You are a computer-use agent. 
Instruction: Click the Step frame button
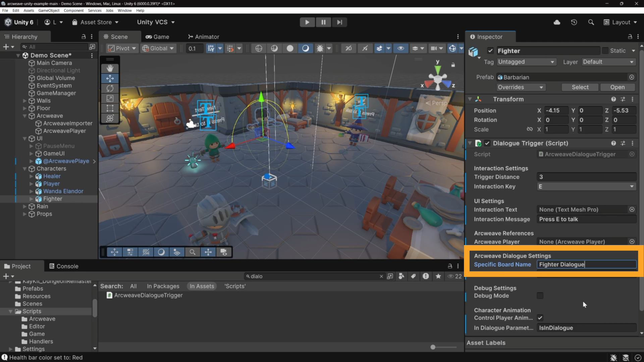tap(339, 22)
